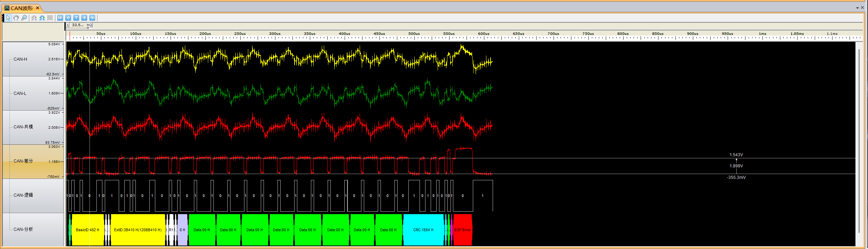
Task: Go to next frame with right arrow
Action: pyautogui.click(x=84, y=18)
